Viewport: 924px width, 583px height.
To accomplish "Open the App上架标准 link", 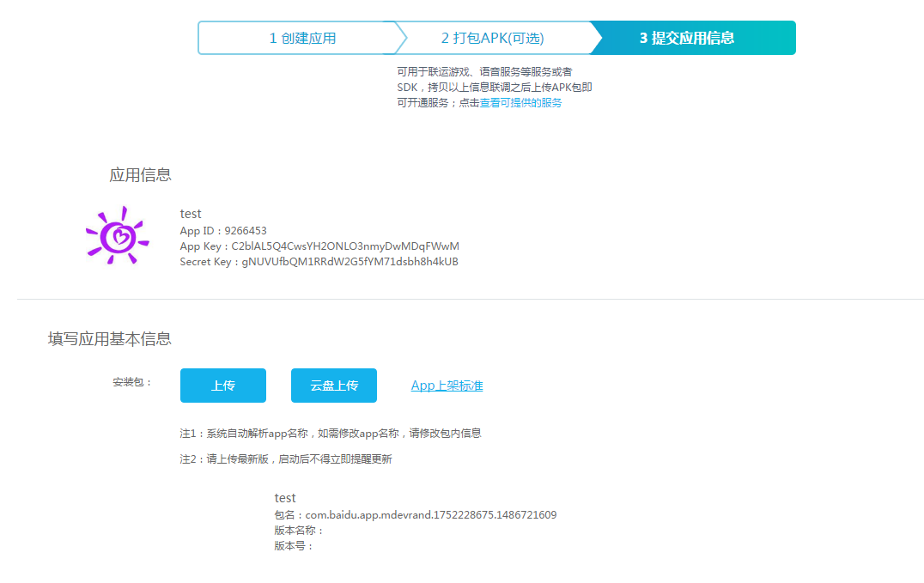I will pyautogui.click(x=447, y=386).
